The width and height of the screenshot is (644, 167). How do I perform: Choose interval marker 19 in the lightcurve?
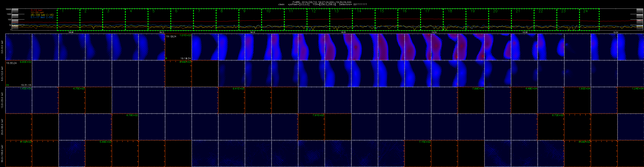click(472, 11)
